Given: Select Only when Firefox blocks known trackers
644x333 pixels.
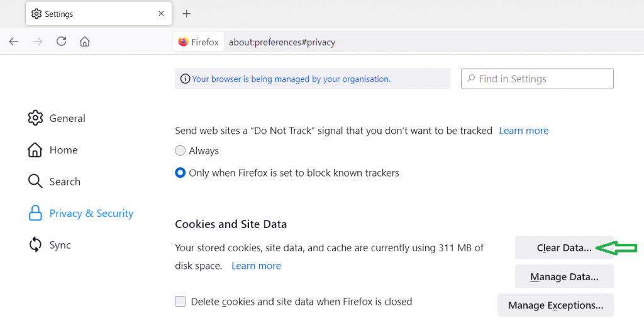Looking at the screenshot, I should pyautogui.click(x=180, y=173).
